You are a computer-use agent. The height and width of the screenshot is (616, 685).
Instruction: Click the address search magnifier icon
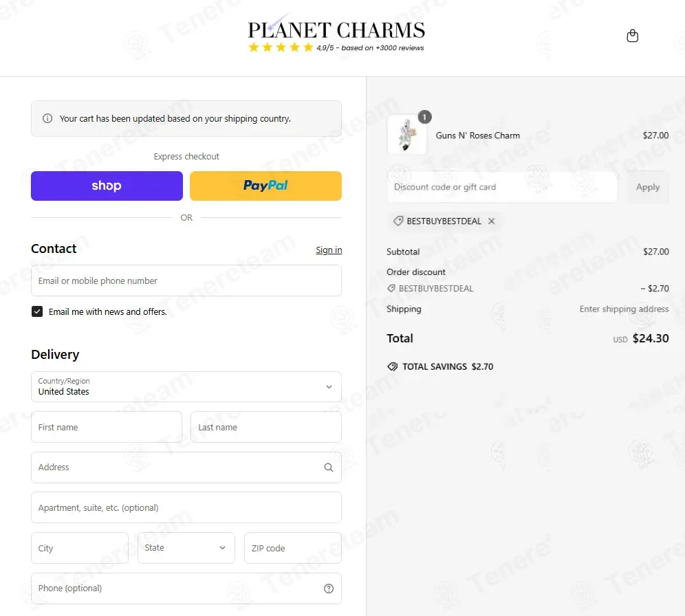(x=329, y=467)
